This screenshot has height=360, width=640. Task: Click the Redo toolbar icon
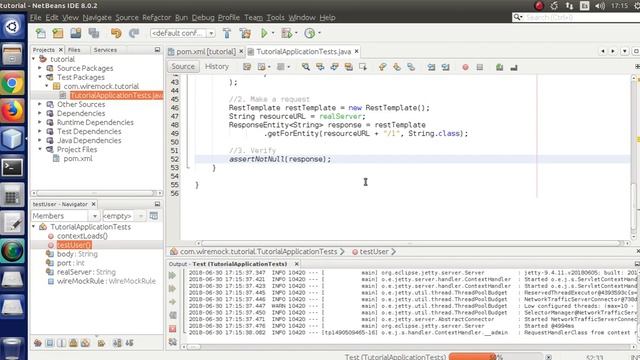pyautogui.click(x=134, y=33)
